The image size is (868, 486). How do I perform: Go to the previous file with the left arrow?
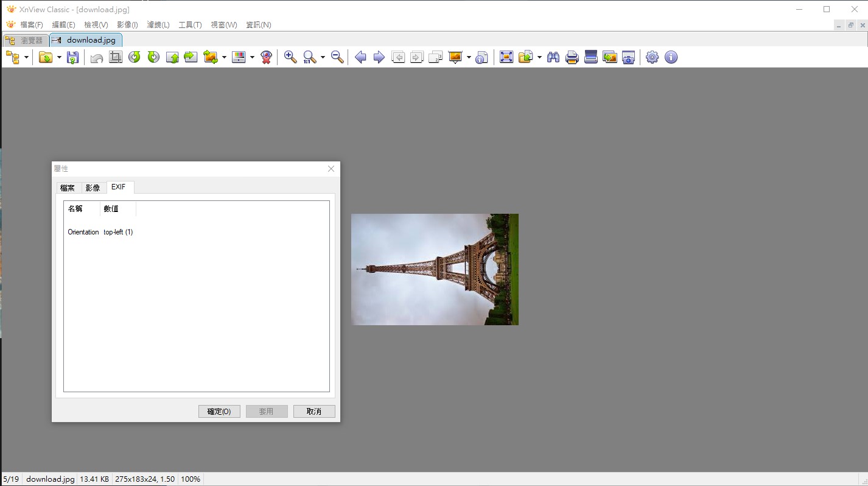tap(360, 57)
